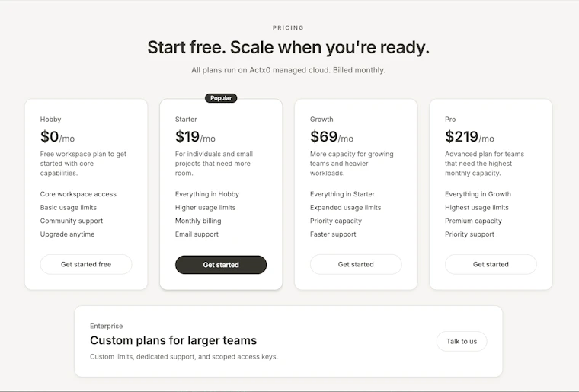Viewport: 579px width, 392px height.
Task: Click the PRICING section label
Action: click(289, 27)
